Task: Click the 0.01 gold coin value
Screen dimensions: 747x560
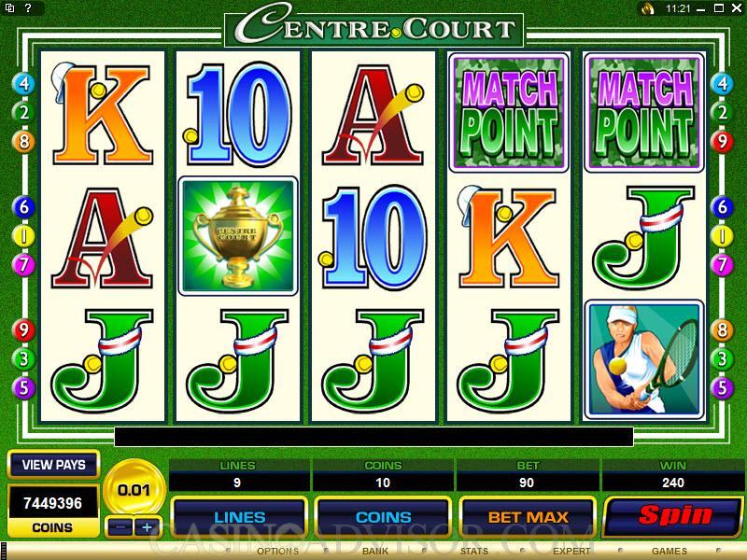Action: coord(134,489)
